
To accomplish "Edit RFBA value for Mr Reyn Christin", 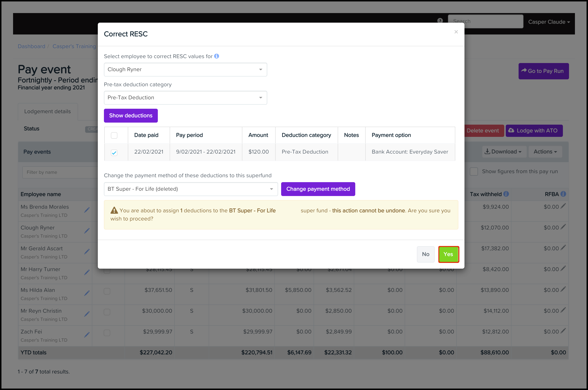I will pos(563,310).
